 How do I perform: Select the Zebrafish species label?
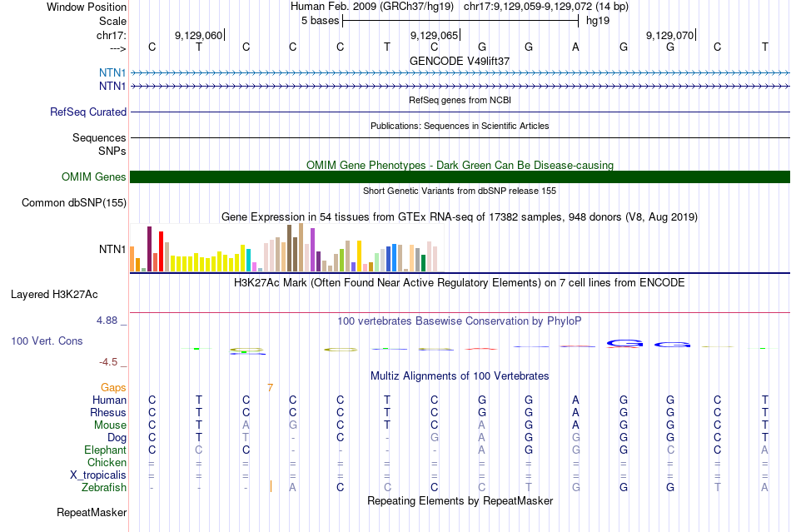coord(104,488)
